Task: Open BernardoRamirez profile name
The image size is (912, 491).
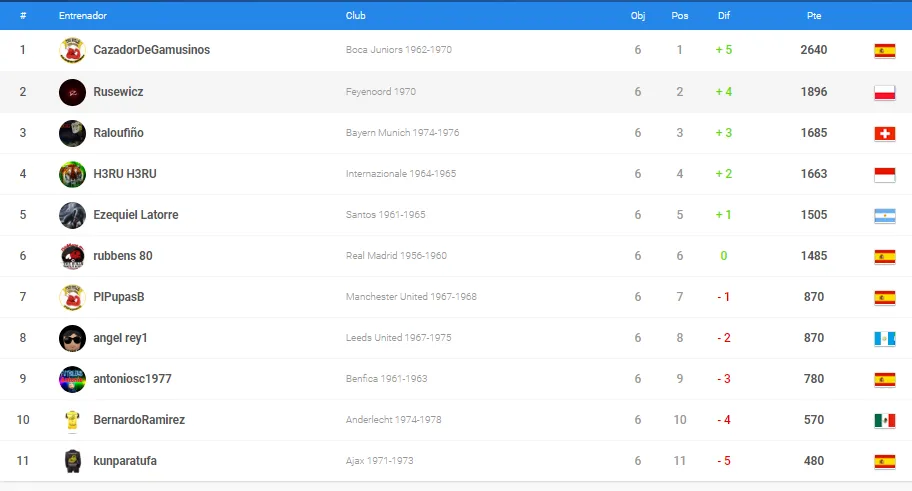Action: (x=139, y=419)
